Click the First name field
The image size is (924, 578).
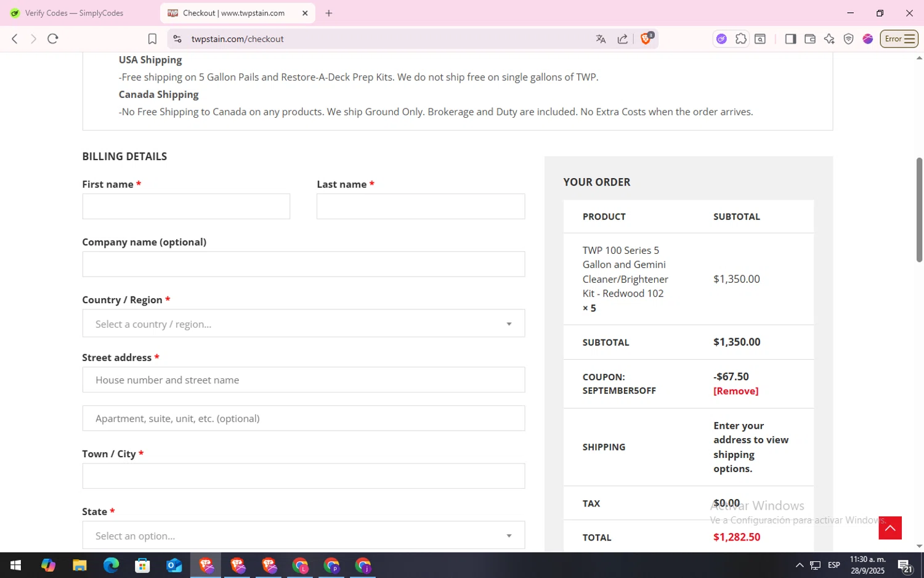pos(186,206)
